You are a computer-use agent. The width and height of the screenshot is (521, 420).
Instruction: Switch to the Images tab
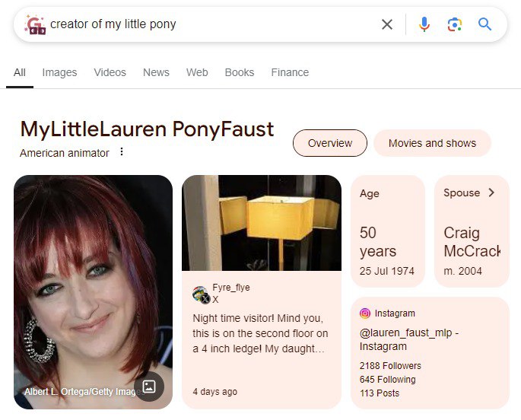(x=59, y=72)
